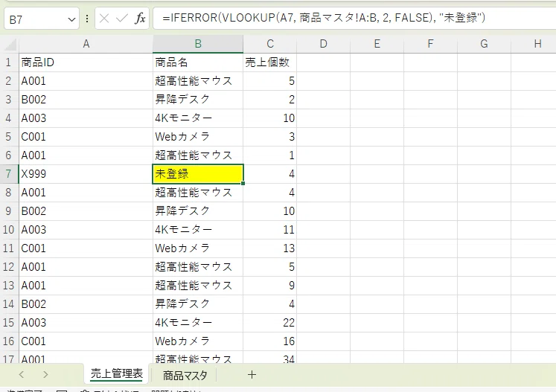
Task: Go to the next sheet with the right arrow
Action: click(45, 375)
